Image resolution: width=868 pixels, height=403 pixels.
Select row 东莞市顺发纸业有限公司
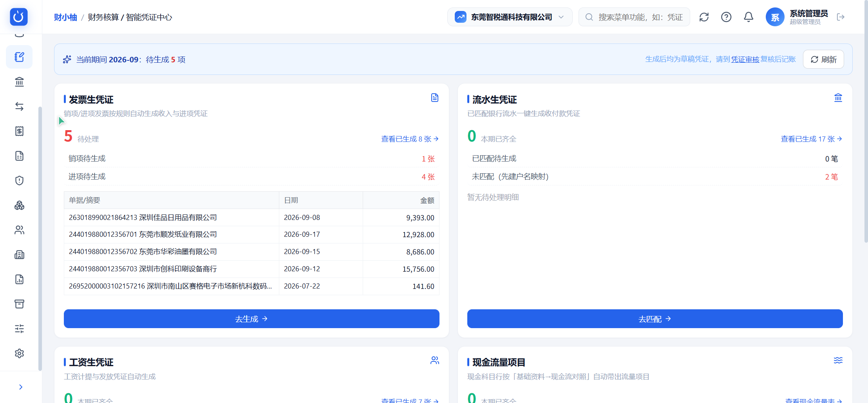tap(251, 234)
